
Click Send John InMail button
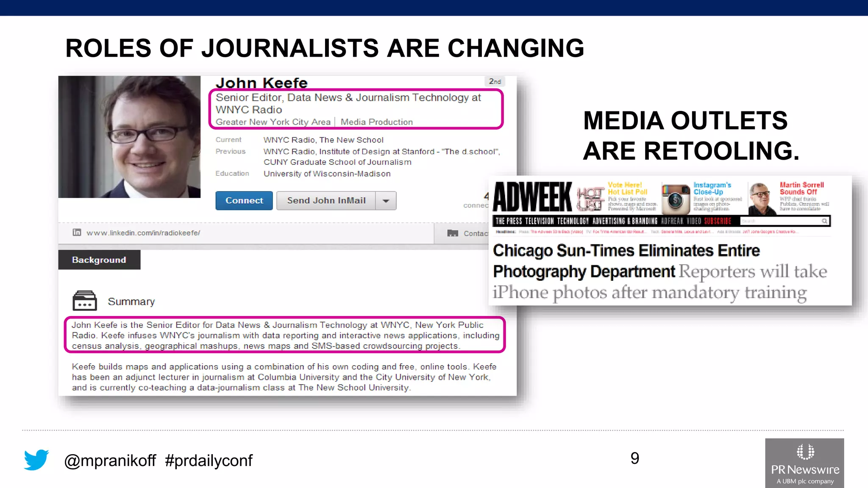(x=326, y=200)
